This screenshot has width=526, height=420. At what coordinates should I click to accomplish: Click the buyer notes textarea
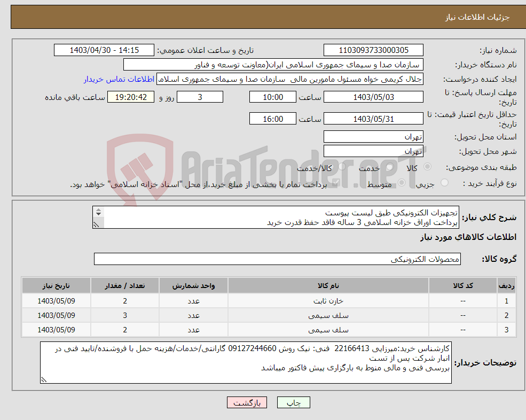coord(246,363)
